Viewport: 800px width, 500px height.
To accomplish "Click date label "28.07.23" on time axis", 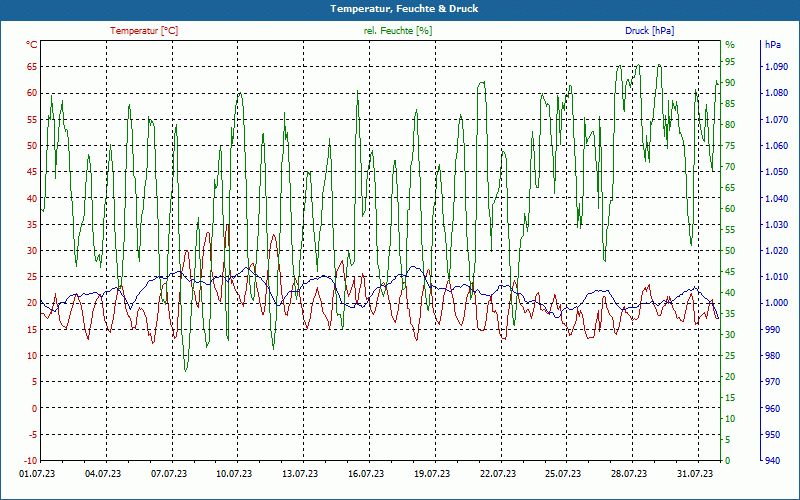I will (629, 474).
